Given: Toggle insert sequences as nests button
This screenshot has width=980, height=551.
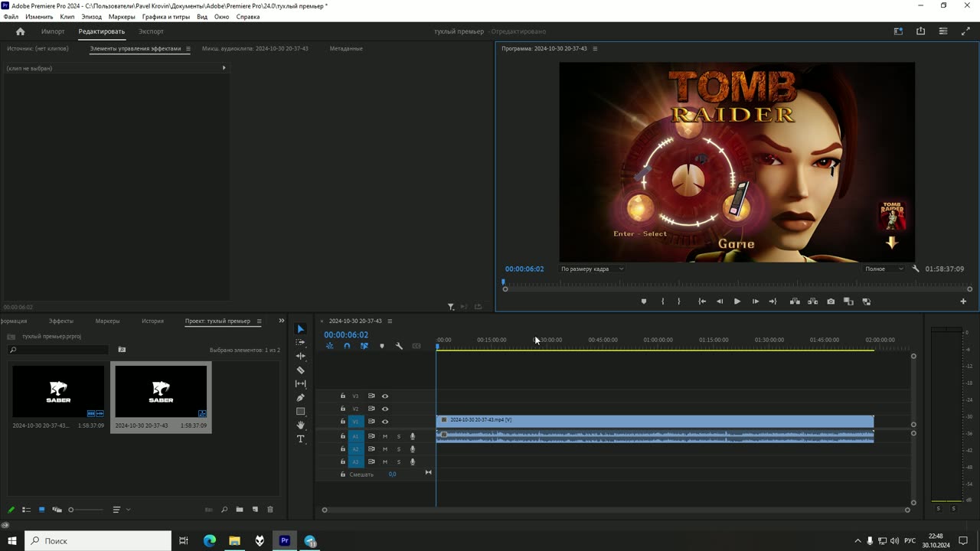Looking at the screenshot, I should point(329,346).
